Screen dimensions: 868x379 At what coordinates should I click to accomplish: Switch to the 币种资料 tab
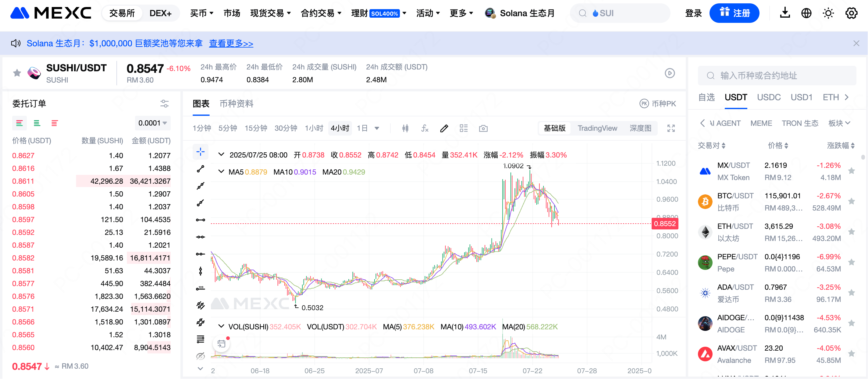tap(236, 103)
